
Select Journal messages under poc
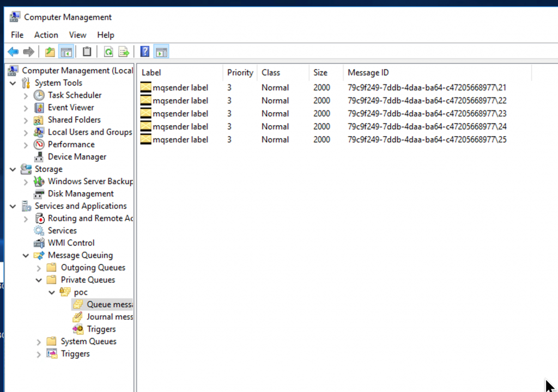107,316
